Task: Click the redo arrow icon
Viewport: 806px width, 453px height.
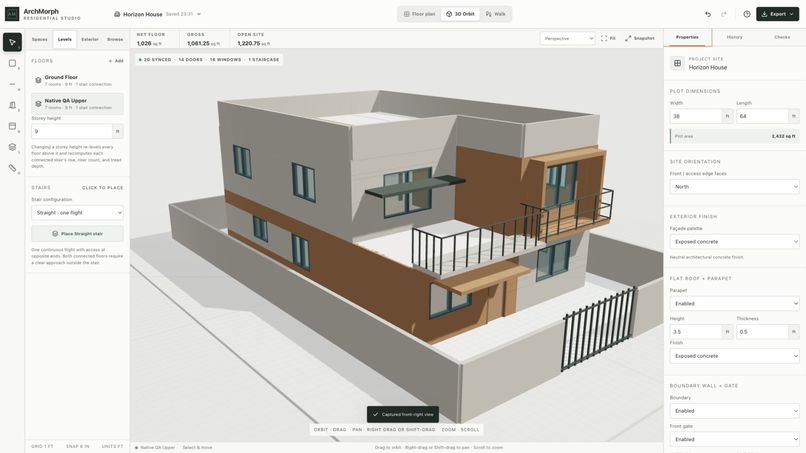Action: (x=724, y=14)
